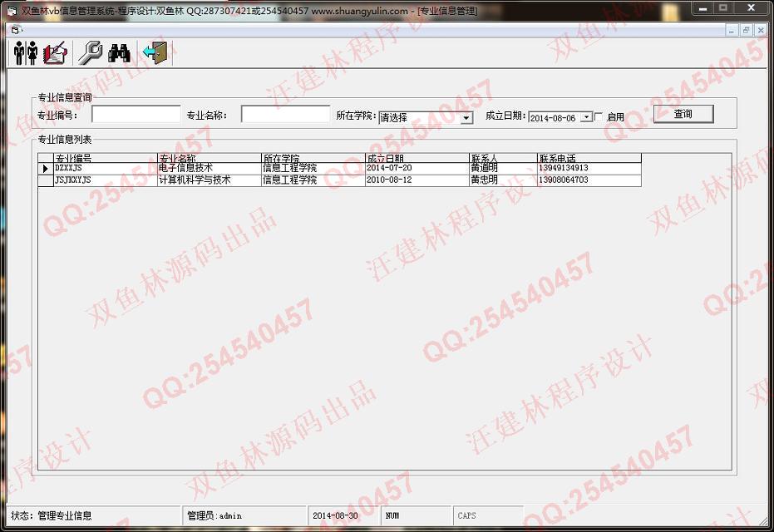Click status bar text 管理专业信息
774x532 pixels.
pos(65,516)
